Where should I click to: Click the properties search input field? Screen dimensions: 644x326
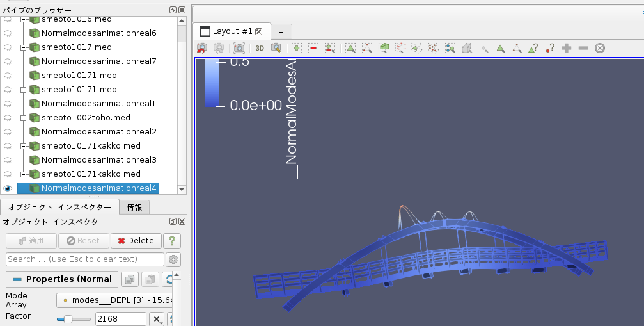[x=84, y=259]
